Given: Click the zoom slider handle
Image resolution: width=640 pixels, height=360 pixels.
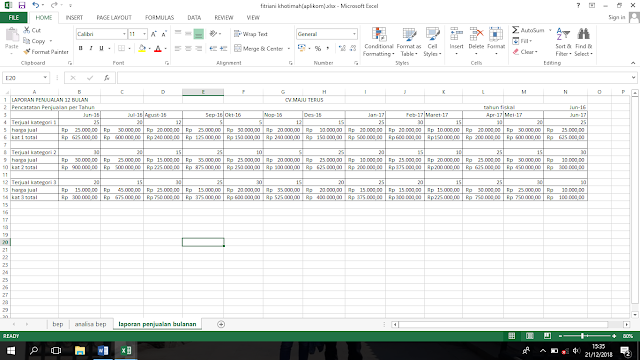Looking at the screenshot, I should pos(582,336).
